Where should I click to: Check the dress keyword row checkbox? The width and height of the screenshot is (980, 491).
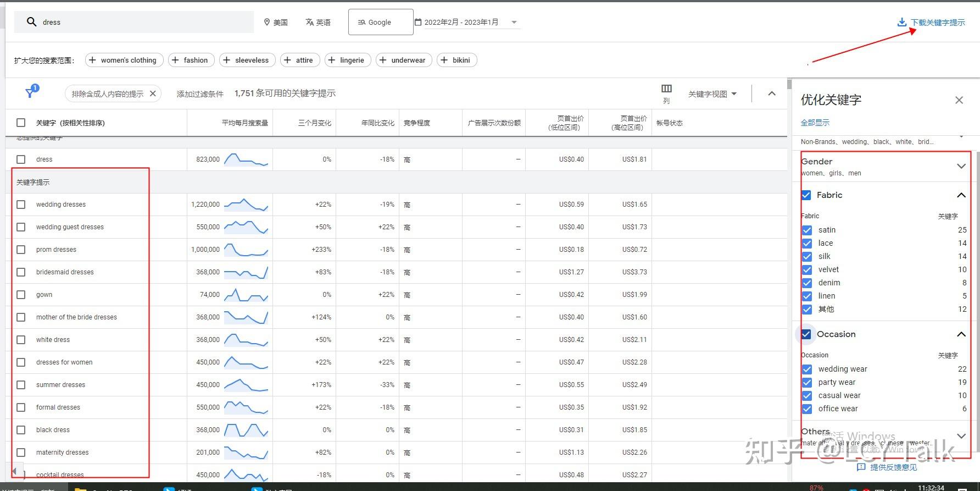point(21,159)
